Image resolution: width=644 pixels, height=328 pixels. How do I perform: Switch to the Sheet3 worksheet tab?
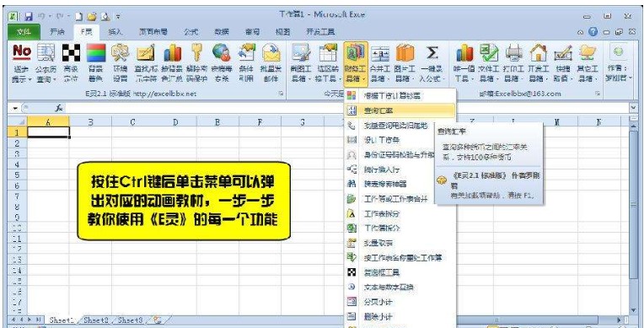pos(130,320)
